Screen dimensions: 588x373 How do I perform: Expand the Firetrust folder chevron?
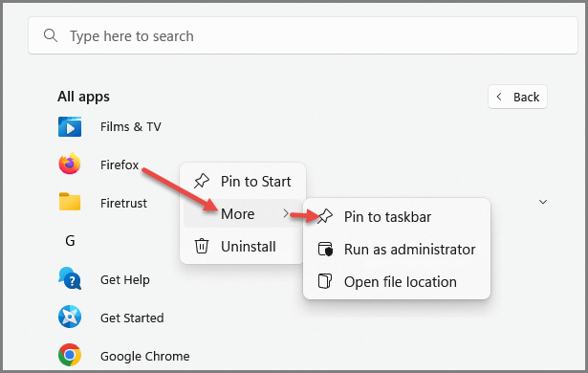[543, 202]
